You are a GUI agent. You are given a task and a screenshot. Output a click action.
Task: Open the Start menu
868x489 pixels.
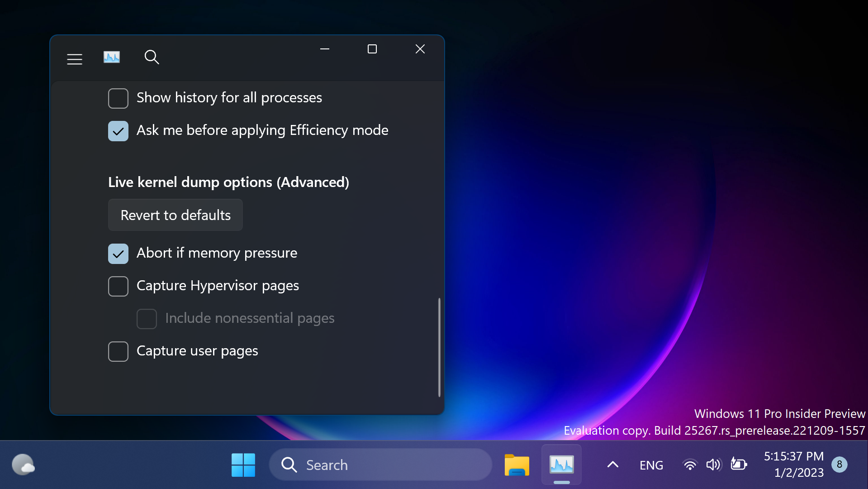[x=243, y=465]
